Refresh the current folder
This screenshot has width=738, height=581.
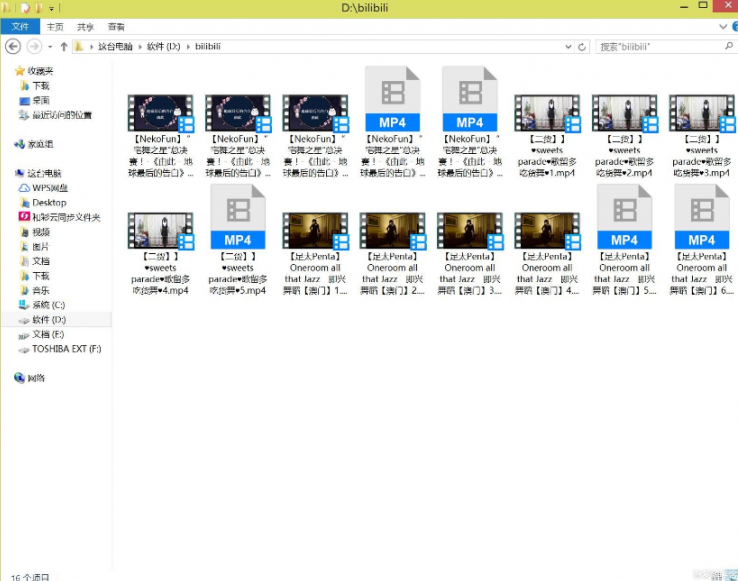coord(582,47)
